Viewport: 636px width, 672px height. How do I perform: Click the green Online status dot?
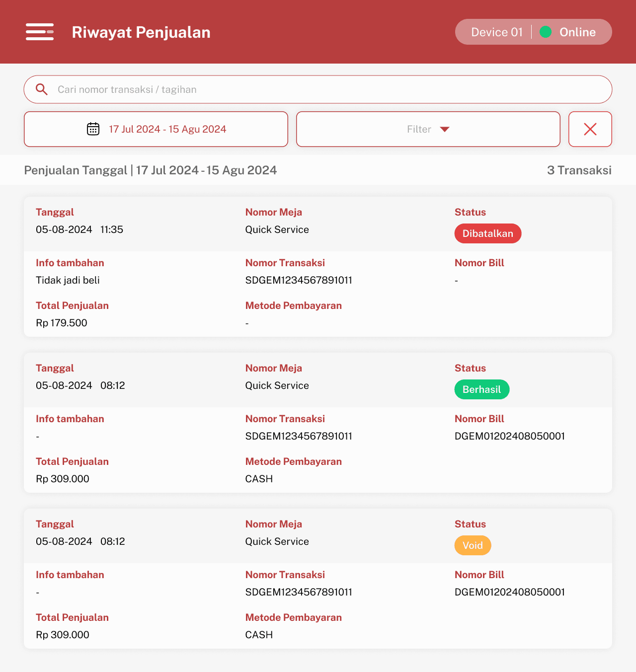click(546, 32)
